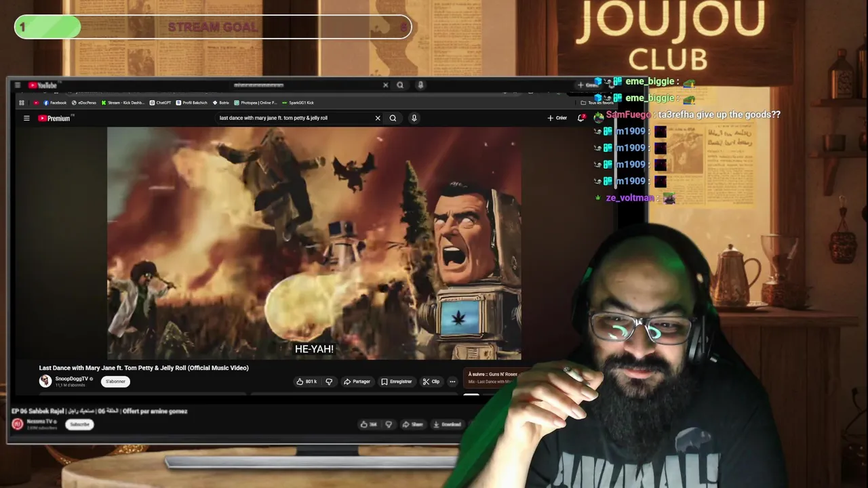
Task: Click the magnifier search button next to query
Action: click(x=393, y=118)
